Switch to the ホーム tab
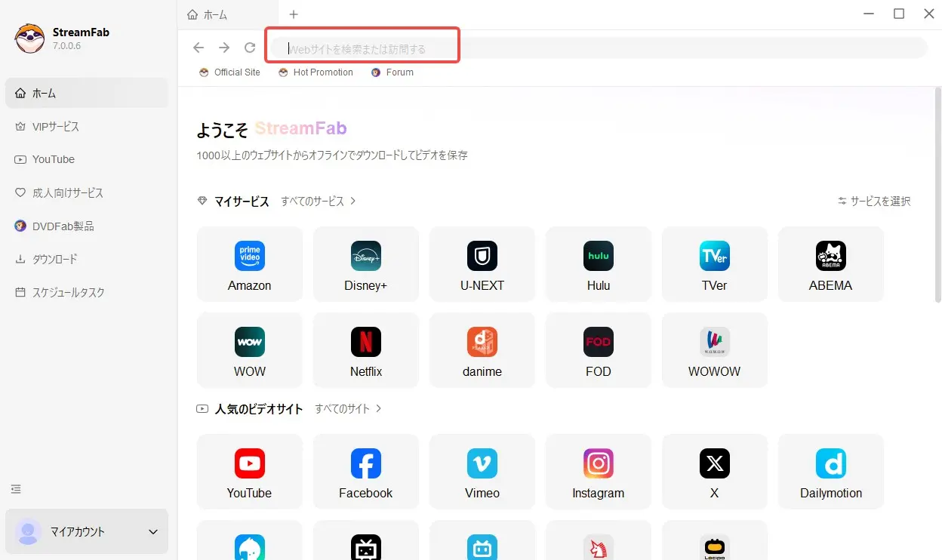This screenshot has width=942, height=560. coord(228,14)
